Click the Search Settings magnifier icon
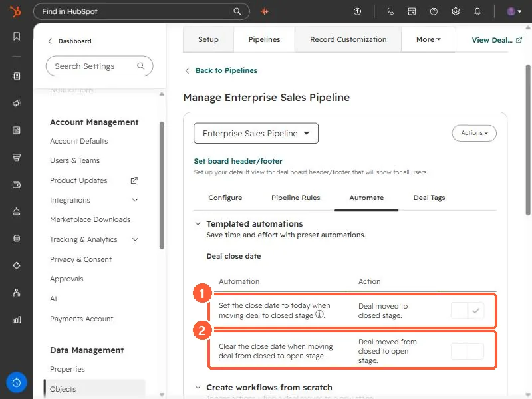The width and height of the screenshot is (532, 399). click(140, 66)
